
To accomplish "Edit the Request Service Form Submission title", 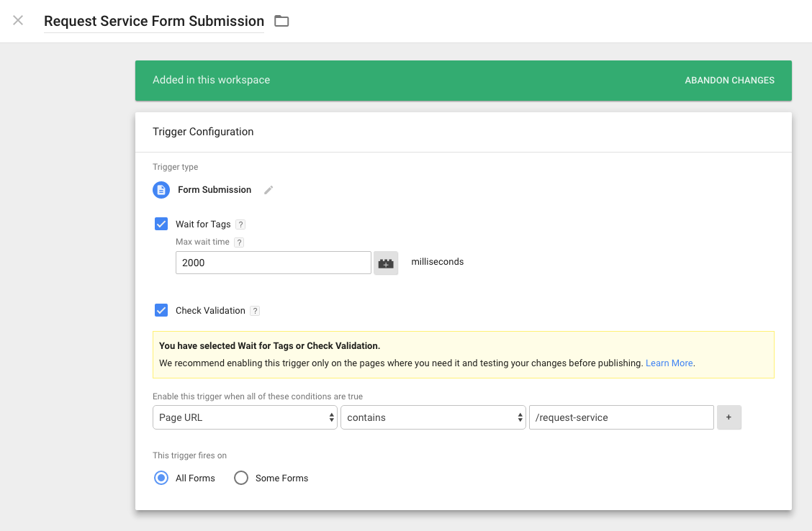I will (x=153, y=21).
